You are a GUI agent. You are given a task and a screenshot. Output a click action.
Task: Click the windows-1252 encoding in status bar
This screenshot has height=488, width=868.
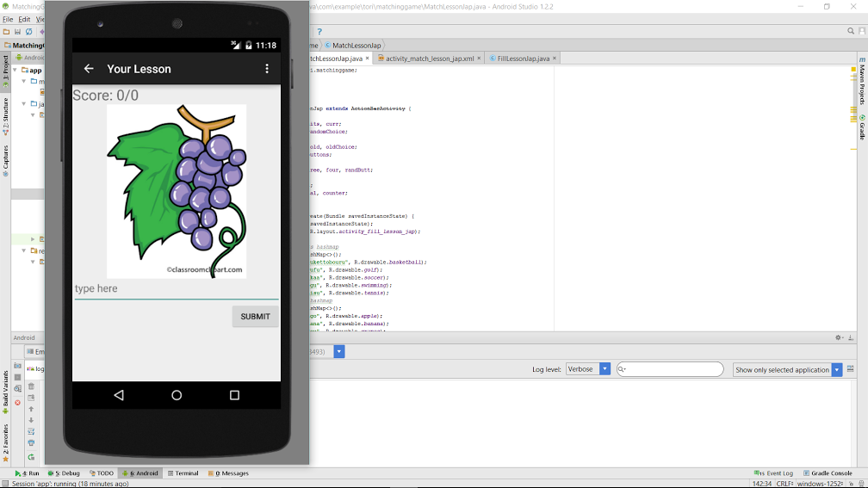coord(820,484)
